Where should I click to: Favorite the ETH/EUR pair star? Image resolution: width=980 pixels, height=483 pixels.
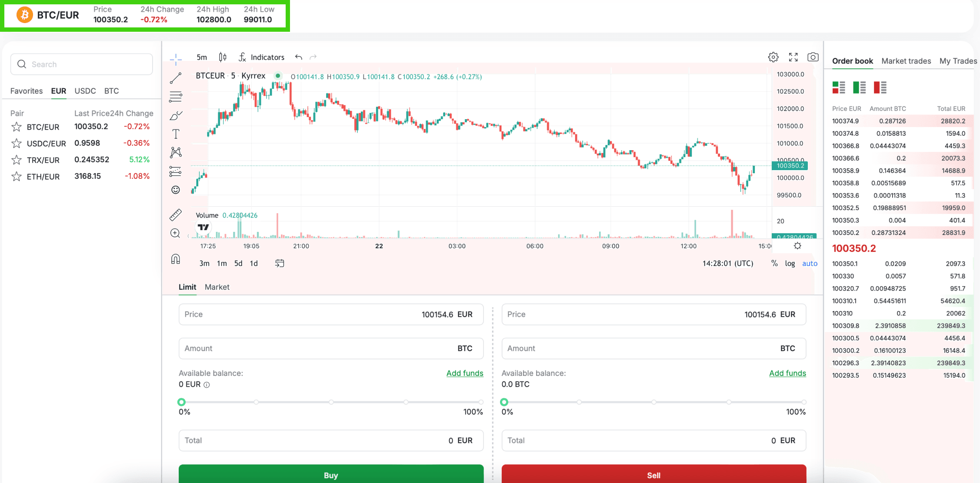pos(17,176)
